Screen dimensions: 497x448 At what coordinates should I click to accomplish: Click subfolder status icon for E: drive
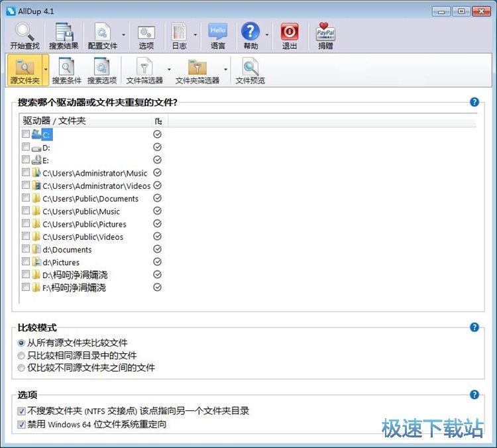[x=157, y=160]
